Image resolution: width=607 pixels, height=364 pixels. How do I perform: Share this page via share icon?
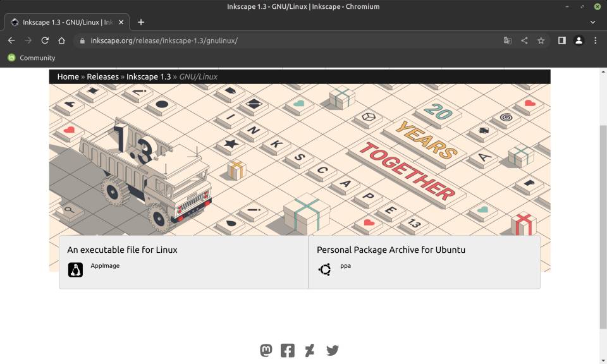(524, 40)
